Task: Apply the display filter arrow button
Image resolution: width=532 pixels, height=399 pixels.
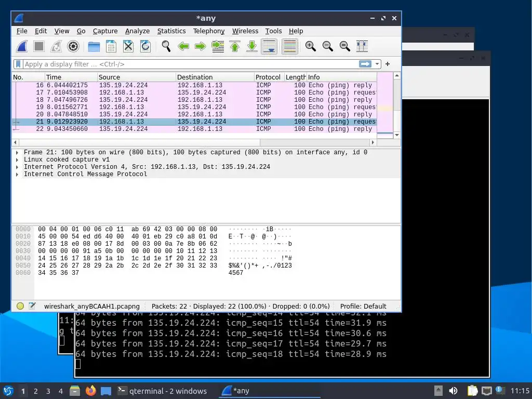Action: tap(365, 64)
